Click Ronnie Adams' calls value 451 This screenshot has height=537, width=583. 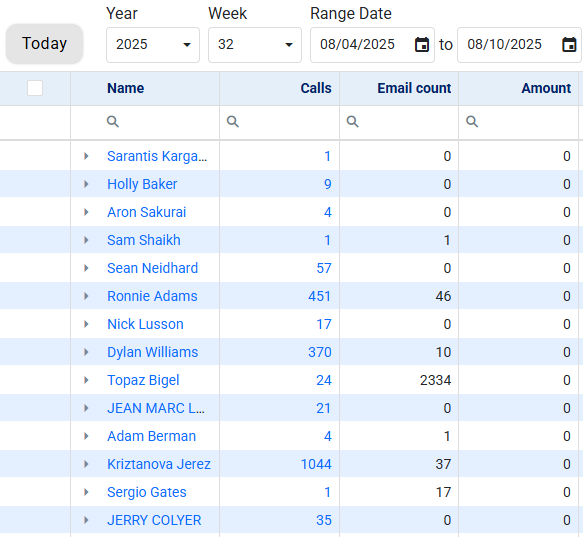(319, 296)
